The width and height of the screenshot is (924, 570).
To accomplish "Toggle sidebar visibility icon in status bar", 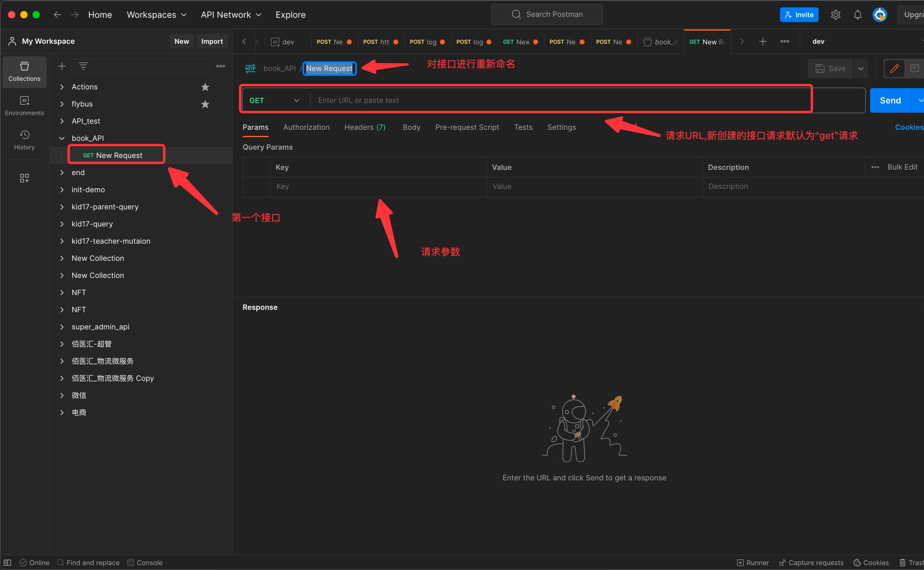I will [x=8, y=562].
